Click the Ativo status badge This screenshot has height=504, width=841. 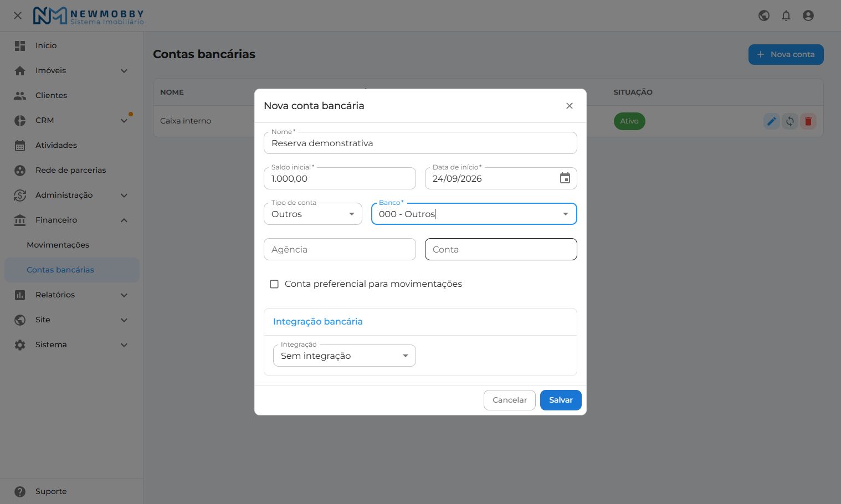[629, 121]
